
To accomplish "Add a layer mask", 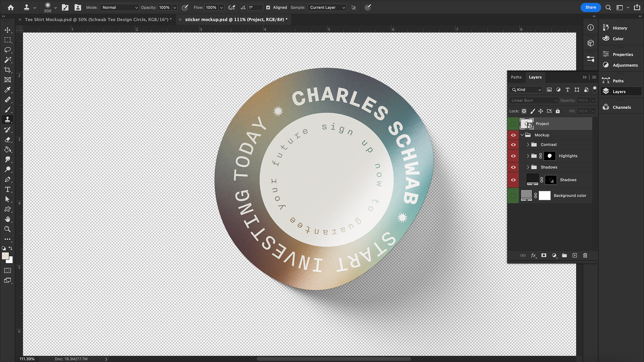I will 544,255.
